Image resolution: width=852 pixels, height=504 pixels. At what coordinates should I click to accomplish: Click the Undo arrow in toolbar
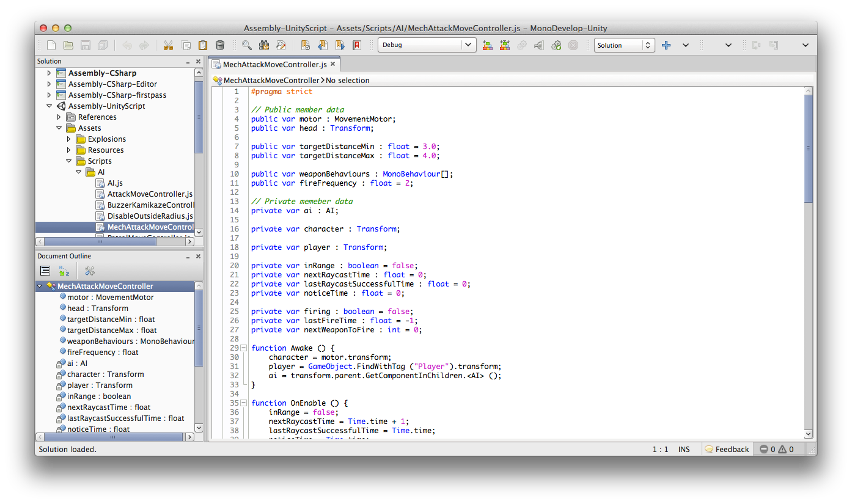point(127,45)
